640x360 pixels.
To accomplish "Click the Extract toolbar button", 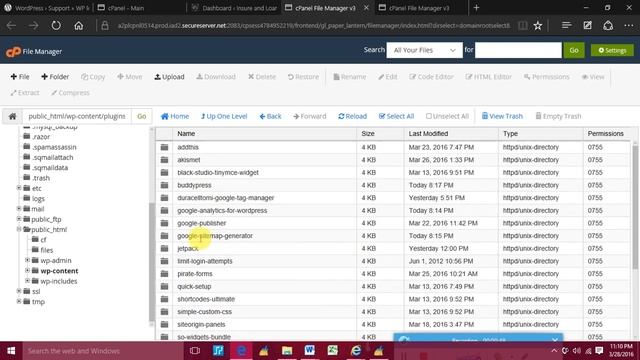I will (x=25, y=93).
